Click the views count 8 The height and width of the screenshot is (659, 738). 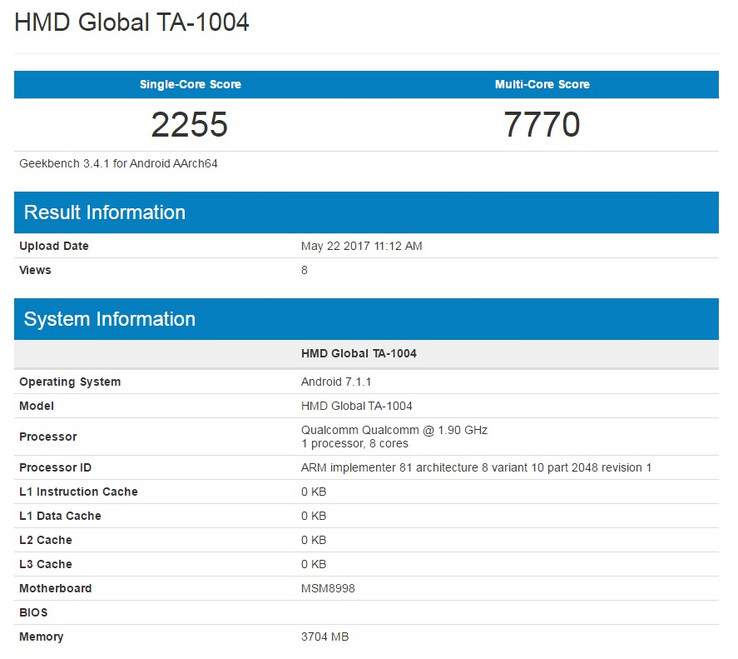[x=304, y=270]
